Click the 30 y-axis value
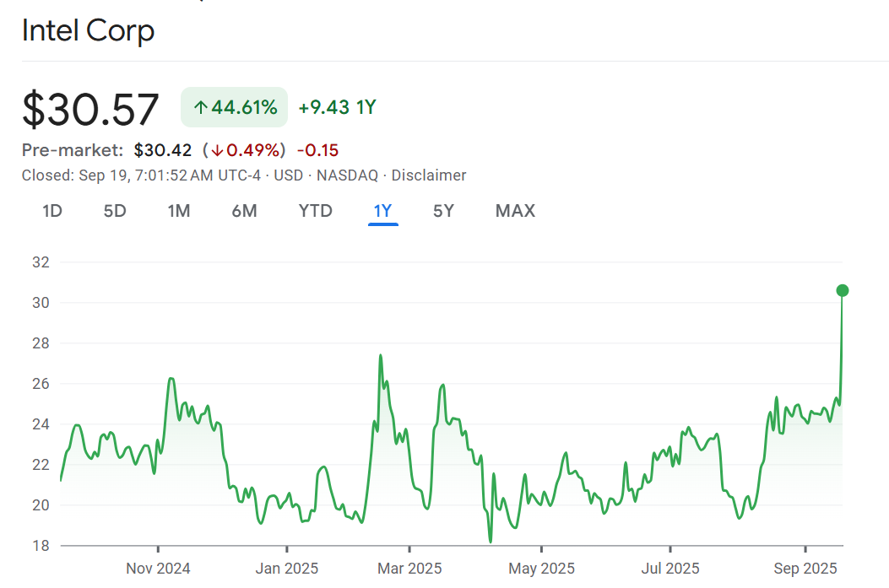Screen dimensions: 889x588 [41, 303]
